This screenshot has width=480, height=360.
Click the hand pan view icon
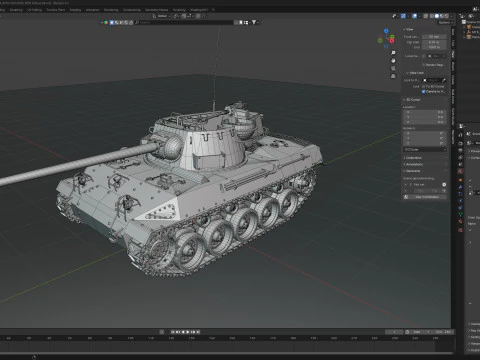tap(393, 61)
